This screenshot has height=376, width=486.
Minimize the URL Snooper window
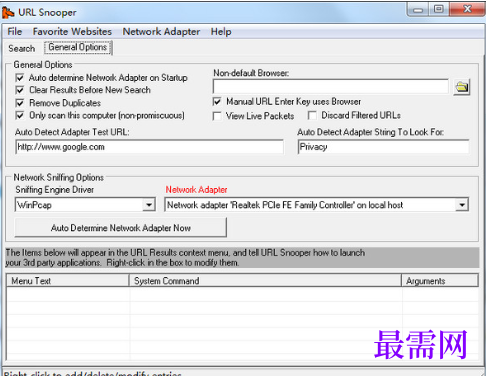(x=418, y=10)
